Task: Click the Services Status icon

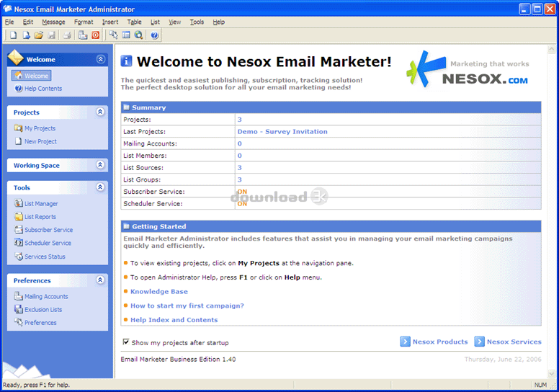Action: click(x=18, y=256)
